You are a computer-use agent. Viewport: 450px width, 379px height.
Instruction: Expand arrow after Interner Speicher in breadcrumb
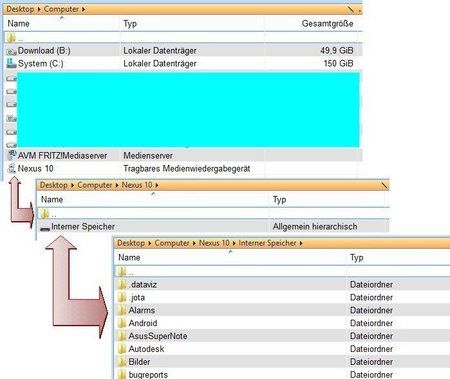click(301, 243)
